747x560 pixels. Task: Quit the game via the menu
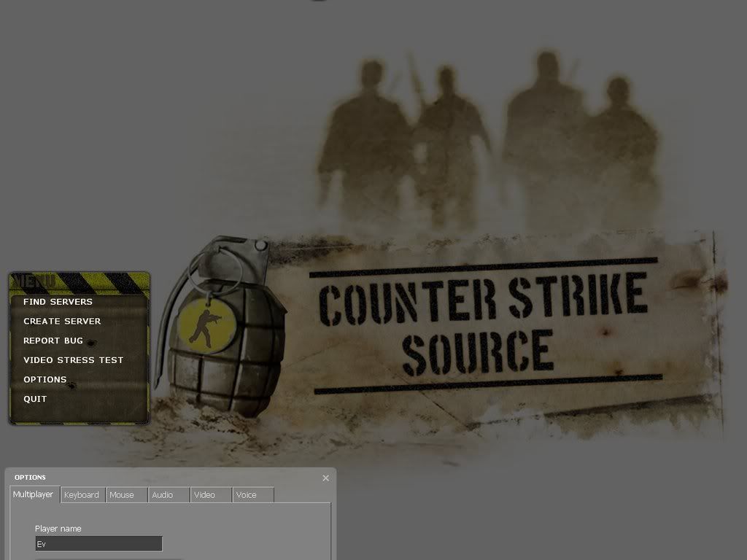(35, 400)
